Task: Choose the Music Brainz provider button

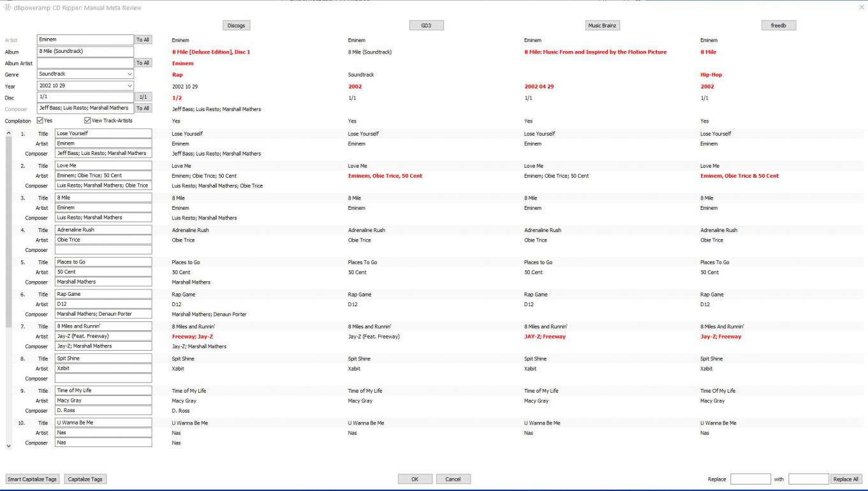Action: (603, 26)
